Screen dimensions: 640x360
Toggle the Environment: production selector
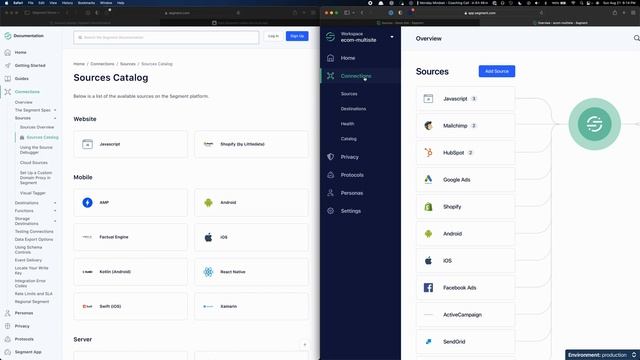[x=602, y=355]
